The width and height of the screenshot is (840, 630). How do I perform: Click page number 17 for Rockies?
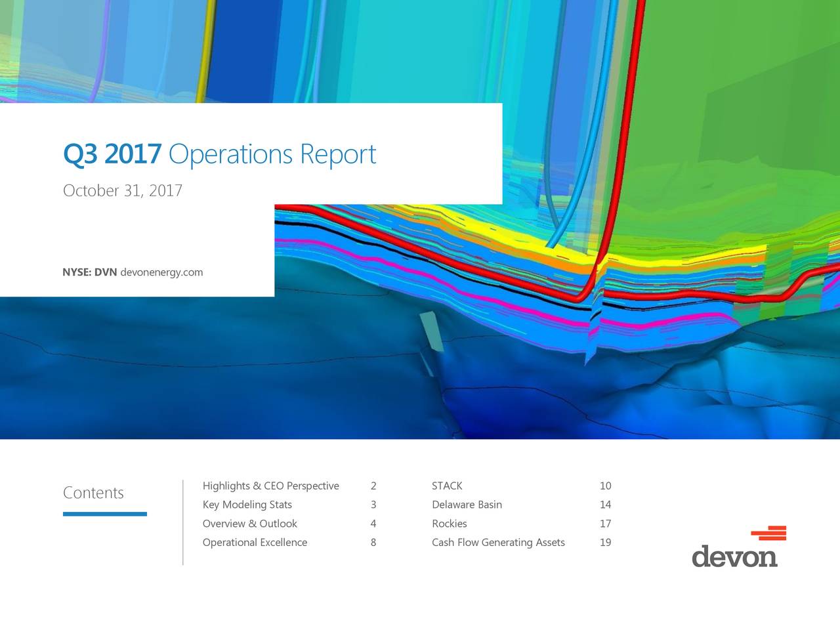pyautogui.click(x=605, y=524)
